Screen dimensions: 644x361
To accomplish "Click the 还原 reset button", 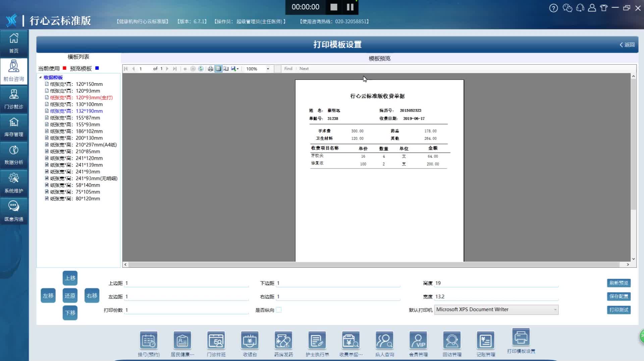I will (x=70, y=296).
